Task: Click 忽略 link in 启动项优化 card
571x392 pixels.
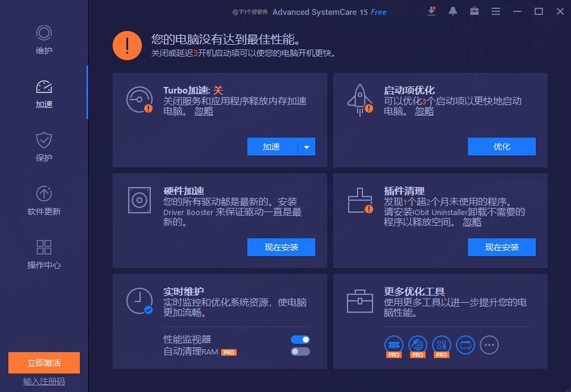Action: (x=424, y=111)
